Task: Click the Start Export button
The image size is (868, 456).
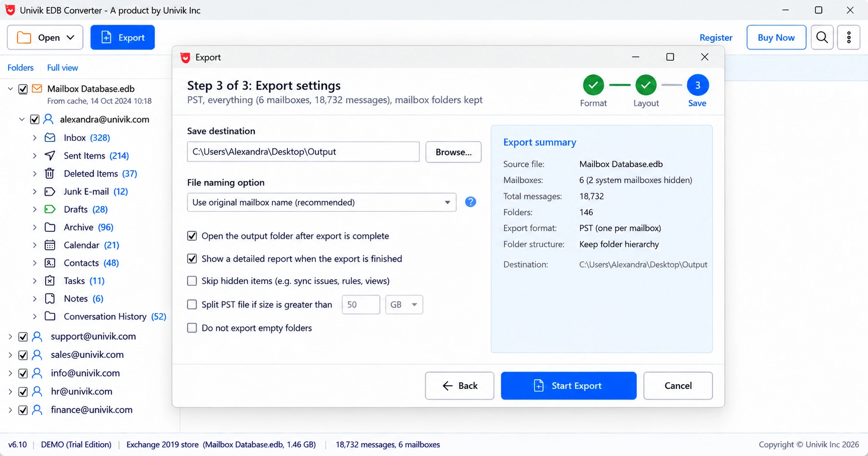Action: coord(569,386)
